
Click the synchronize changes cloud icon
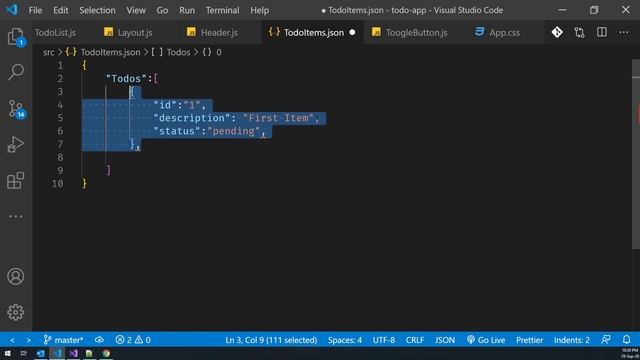(x=99, y=340)
